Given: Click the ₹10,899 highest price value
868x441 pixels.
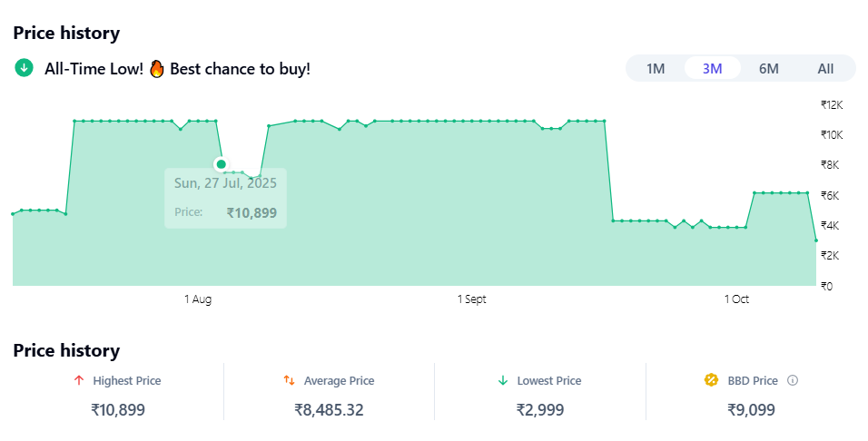Looking at the screenshot, I should coord(118,410).
